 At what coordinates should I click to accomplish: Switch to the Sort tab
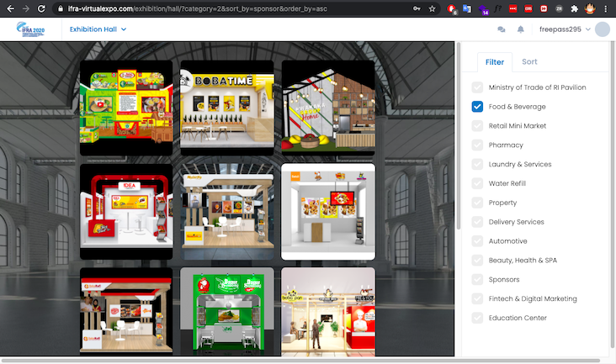tap(529, 62)
